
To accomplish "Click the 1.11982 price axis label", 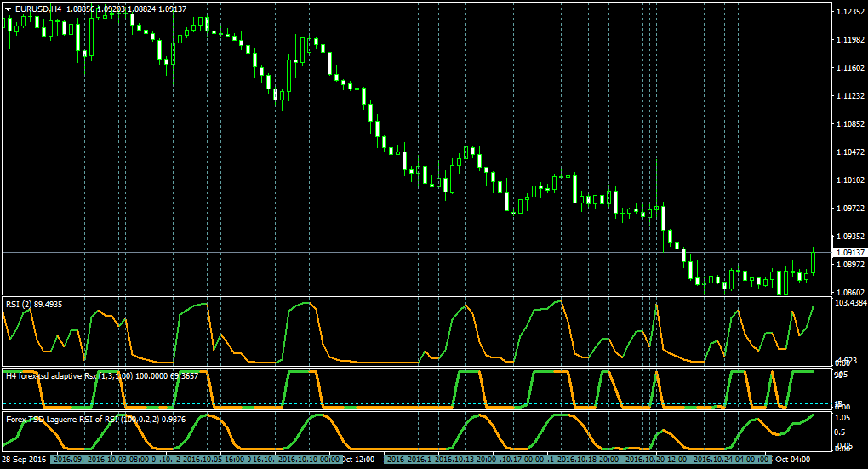I will pyautogui.click(x=851, y=39).
